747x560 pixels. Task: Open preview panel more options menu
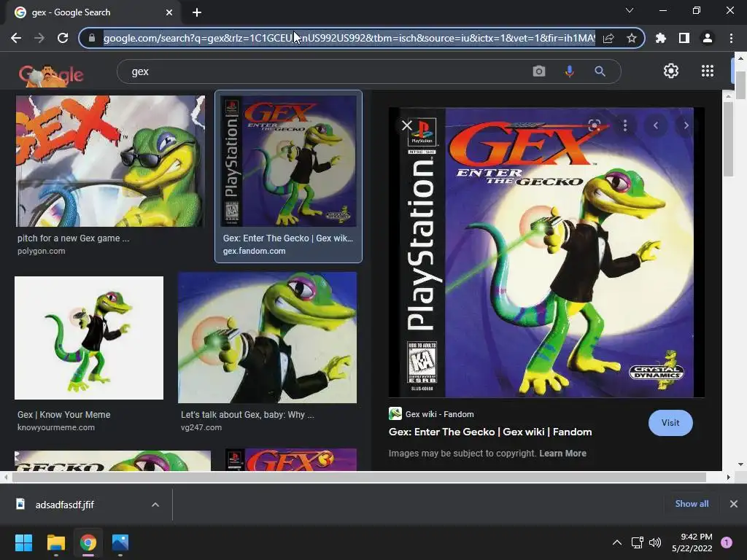click(625, 125)
